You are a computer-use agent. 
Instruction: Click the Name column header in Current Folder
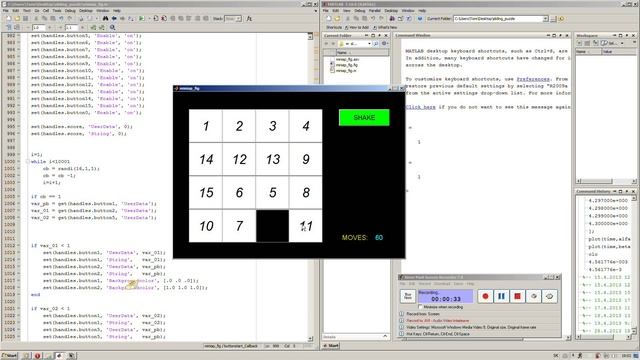coord(362,52)
